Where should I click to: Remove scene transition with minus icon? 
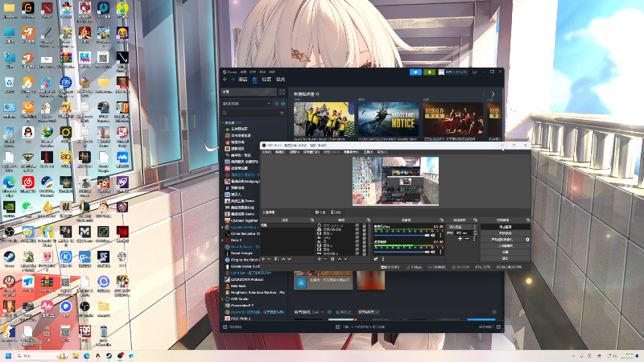pos(467,239)
